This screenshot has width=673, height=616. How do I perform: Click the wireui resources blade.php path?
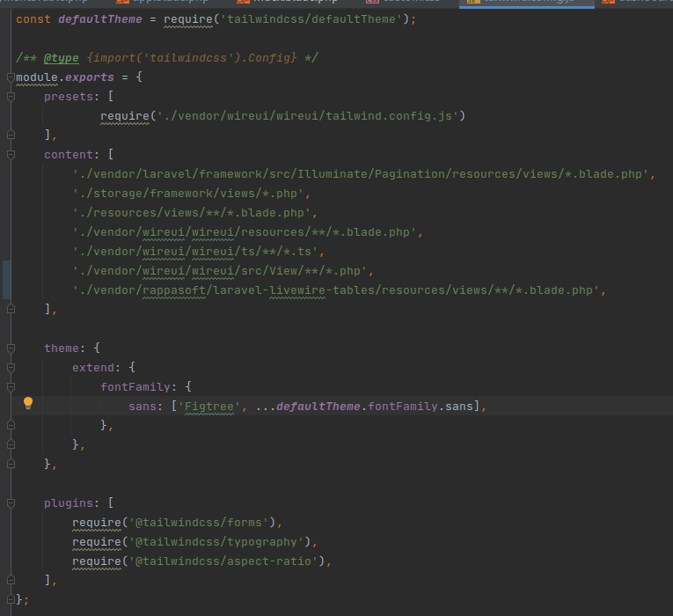pos(245,231)
